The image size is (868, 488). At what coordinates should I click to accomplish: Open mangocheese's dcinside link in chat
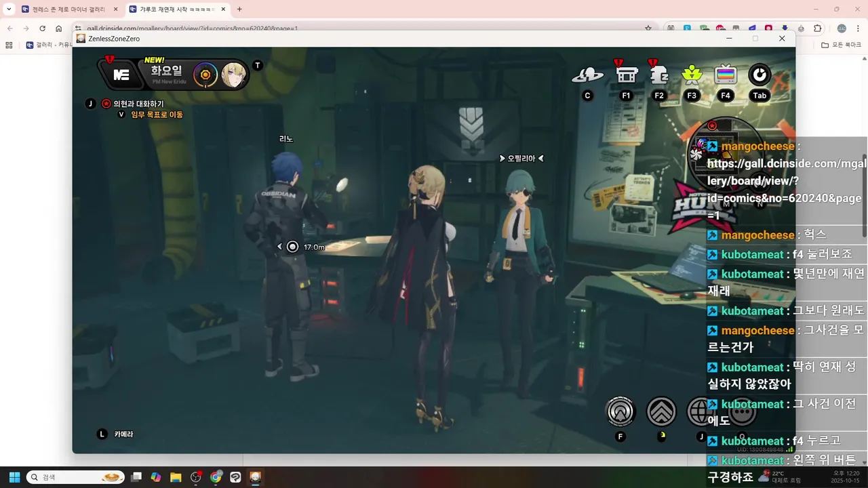[787, 189]
